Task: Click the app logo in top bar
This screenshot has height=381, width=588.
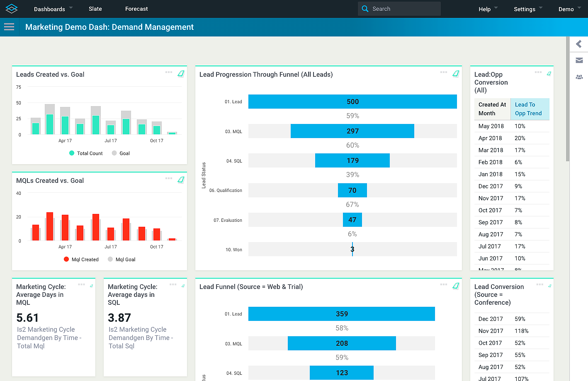Action: 12,9
